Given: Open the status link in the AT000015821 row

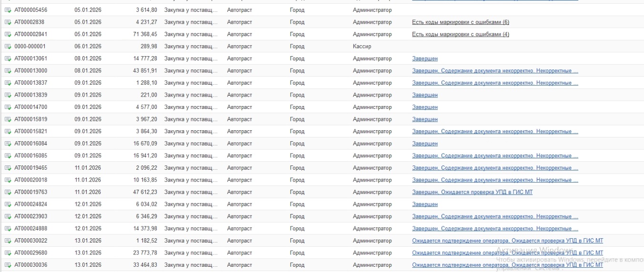Looking at the screenshot, I should [x=495, y=131].
